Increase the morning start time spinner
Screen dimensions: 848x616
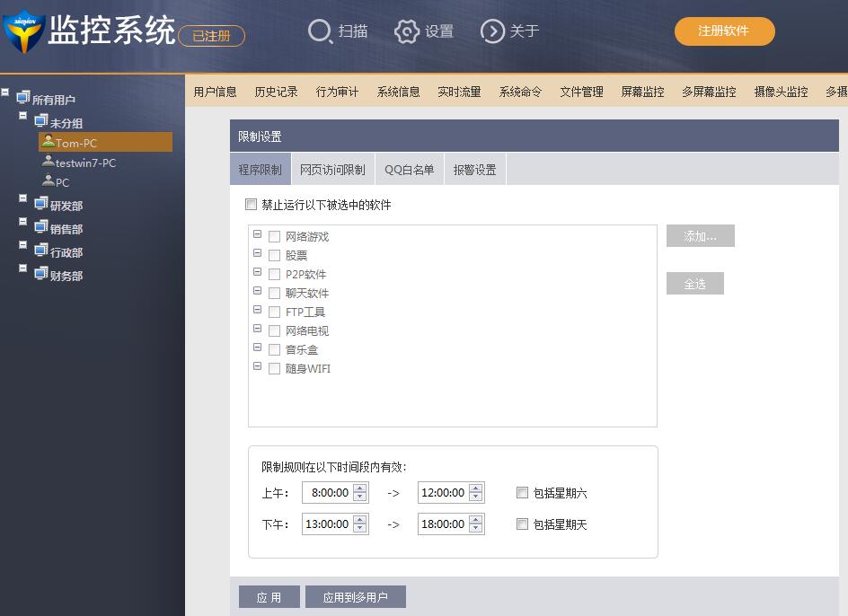pyautogui.click(x=360, y=488)
